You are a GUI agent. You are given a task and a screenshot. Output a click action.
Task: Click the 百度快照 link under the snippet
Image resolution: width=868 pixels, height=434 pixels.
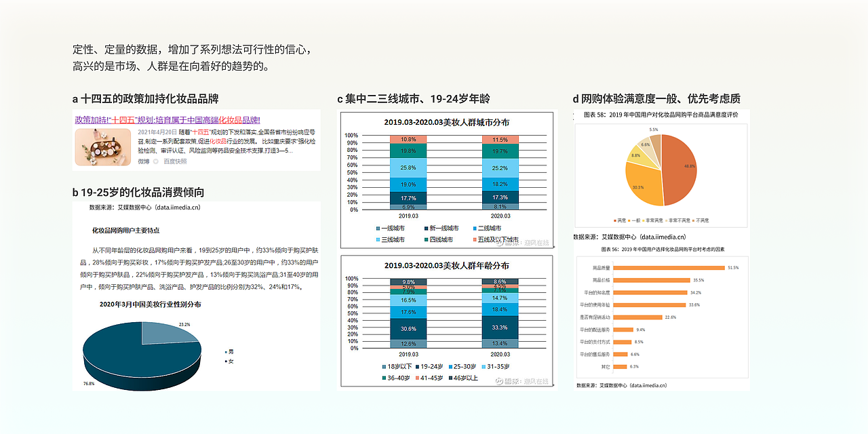click(175, 161)
